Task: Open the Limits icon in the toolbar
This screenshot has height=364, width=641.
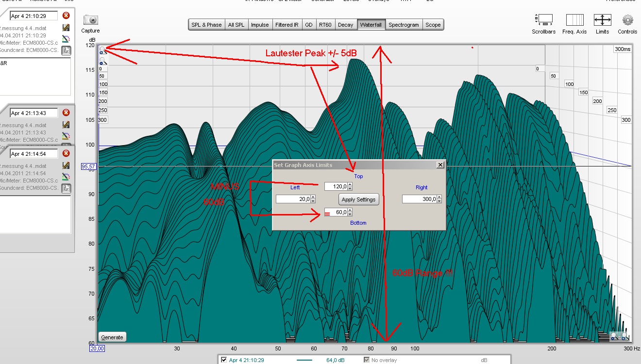Action: point(602,20)
